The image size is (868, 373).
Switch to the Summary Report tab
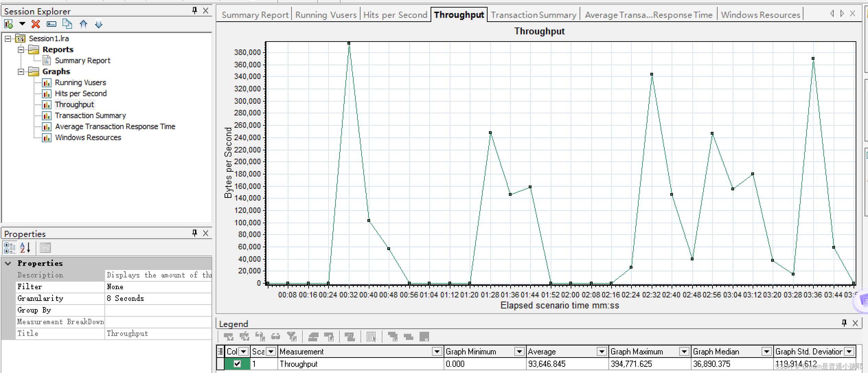(255, 15)
